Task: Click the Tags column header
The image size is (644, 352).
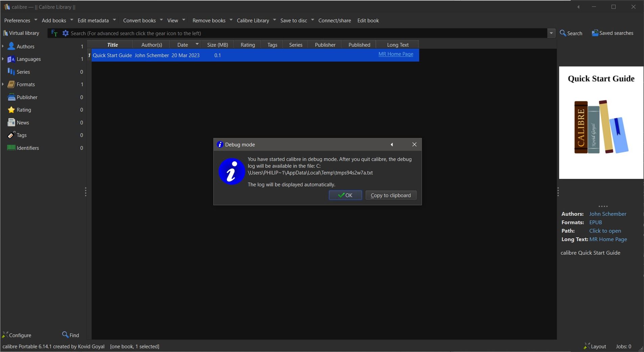Action: (x=272, y=45)
